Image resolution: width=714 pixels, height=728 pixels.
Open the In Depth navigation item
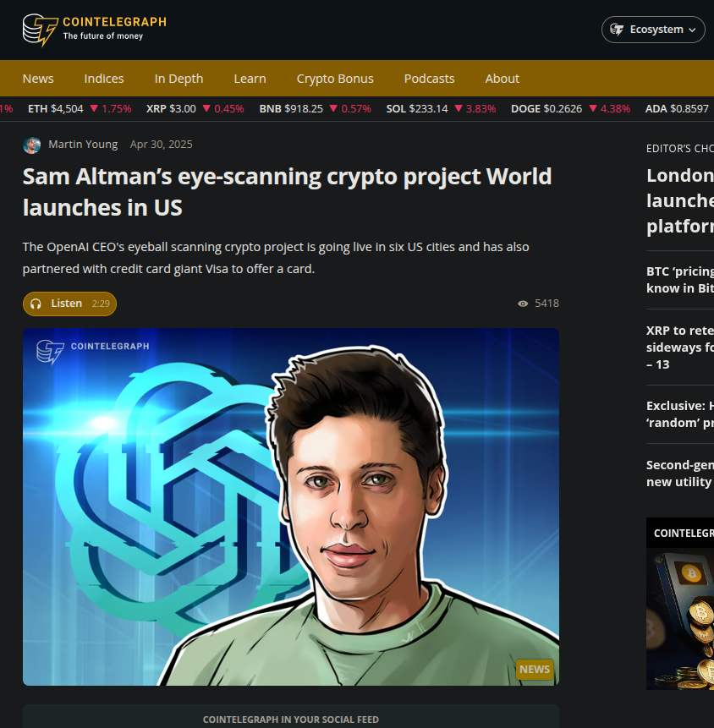(178, 79)
